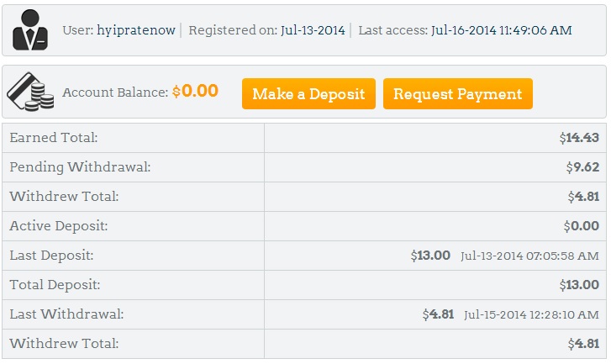Screen dimensions: 611x364
Task: Click the last deposit timestamp Jul-13-2014 07:05:58 AM
Action: 529,256
